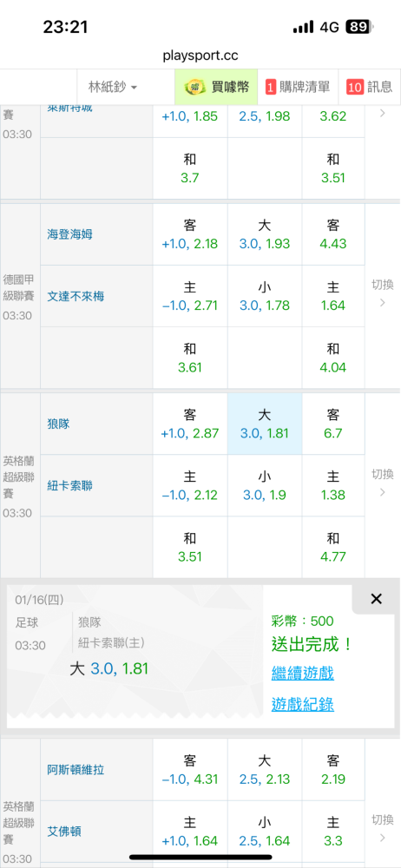Select 小 3.0, 1.9 for 紐卡索聯
The image size is (401, 868).
coord(265,485)
